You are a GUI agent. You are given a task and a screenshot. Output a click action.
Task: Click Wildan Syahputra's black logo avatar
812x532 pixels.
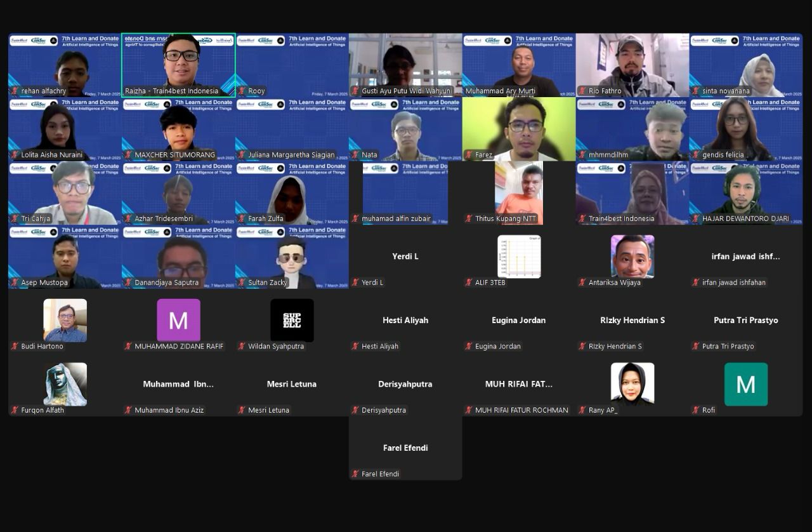tap(292, 320)
